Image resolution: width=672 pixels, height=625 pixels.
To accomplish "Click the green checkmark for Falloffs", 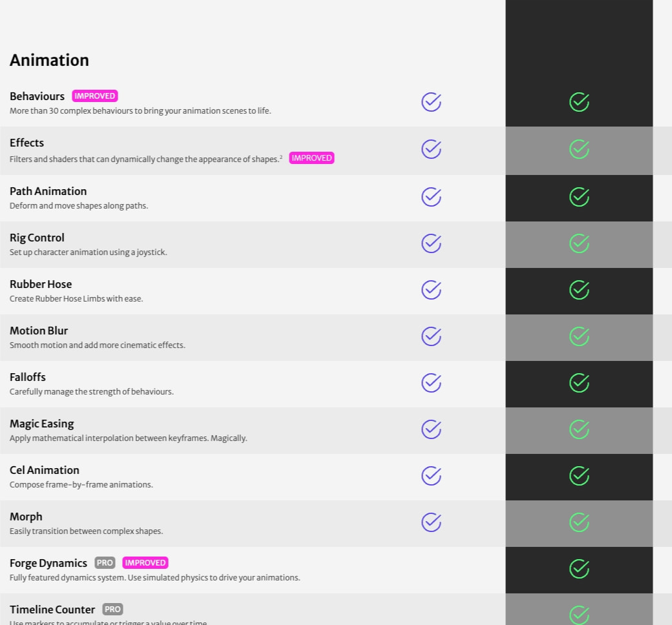I will 579,383.
